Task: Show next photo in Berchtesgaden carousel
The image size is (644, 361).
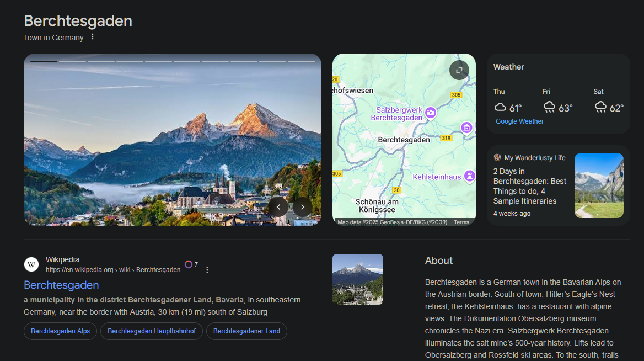Action: 303,207
